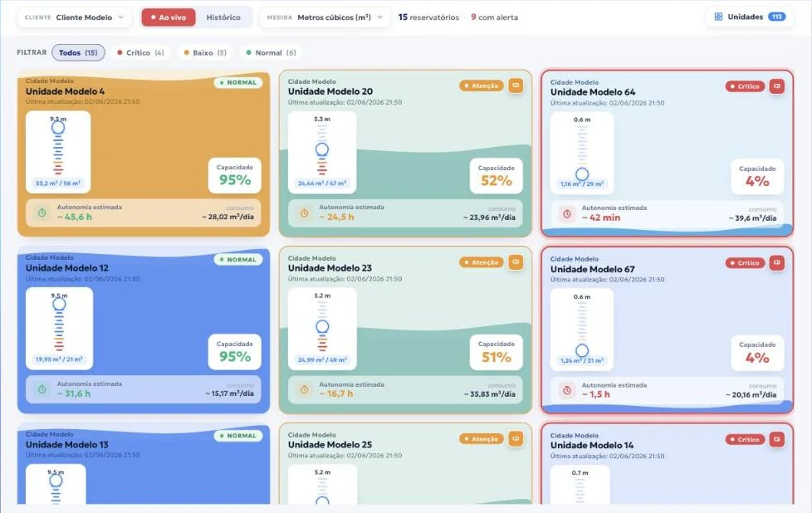Click the Crítico badge on Unidade Modelo 14
The height and width of the screenshot is (513, 812).
pyautogui.click(x=745, y=439)
